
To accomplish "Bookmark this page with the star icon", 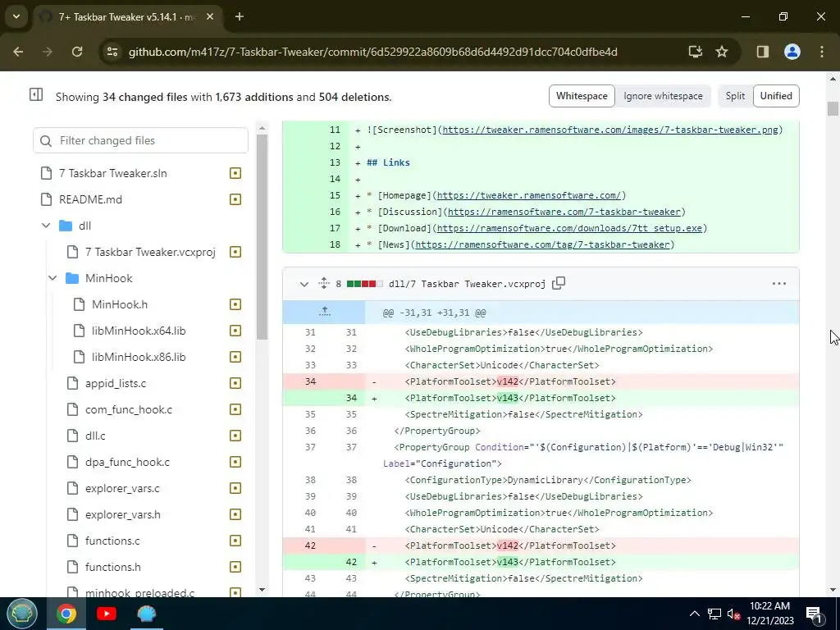I will (722, 52).
